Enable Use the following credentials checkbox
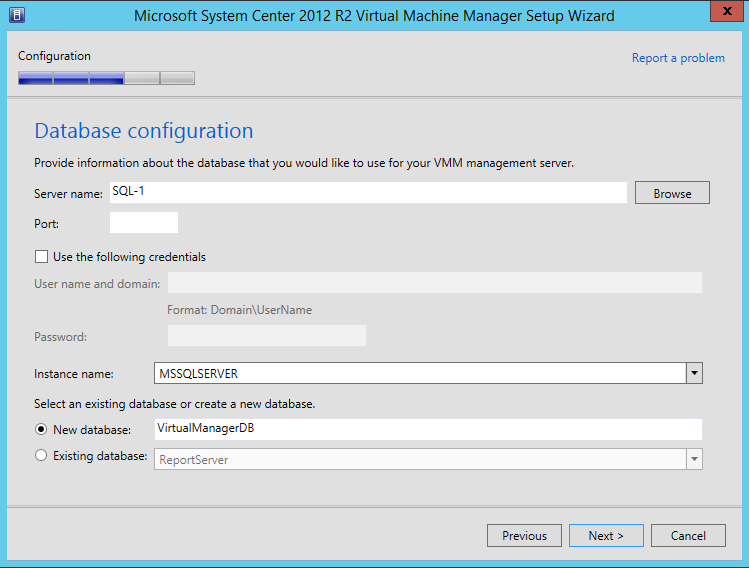The image size is (749, 568). [x=41, y=257]
